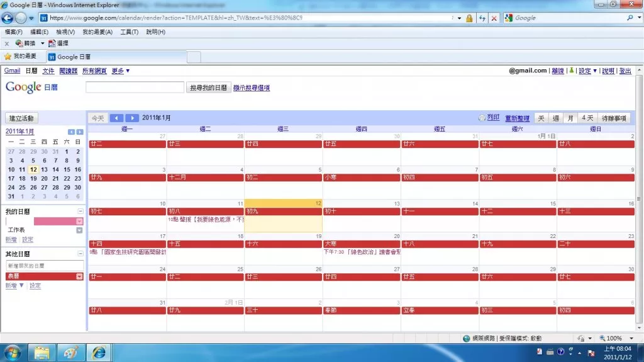644x362 pixels.
Task: Go to the next month in the main calendar
Action: coord(132,118)
